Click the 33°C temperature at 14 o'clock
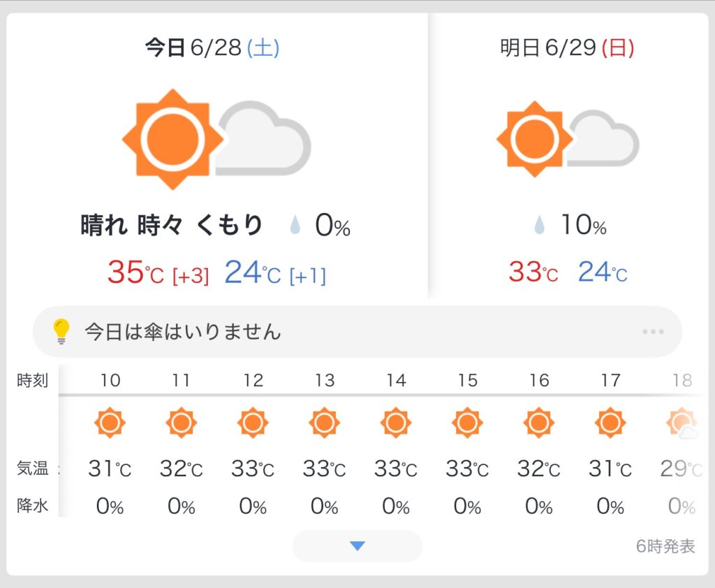 click(396, 469)
